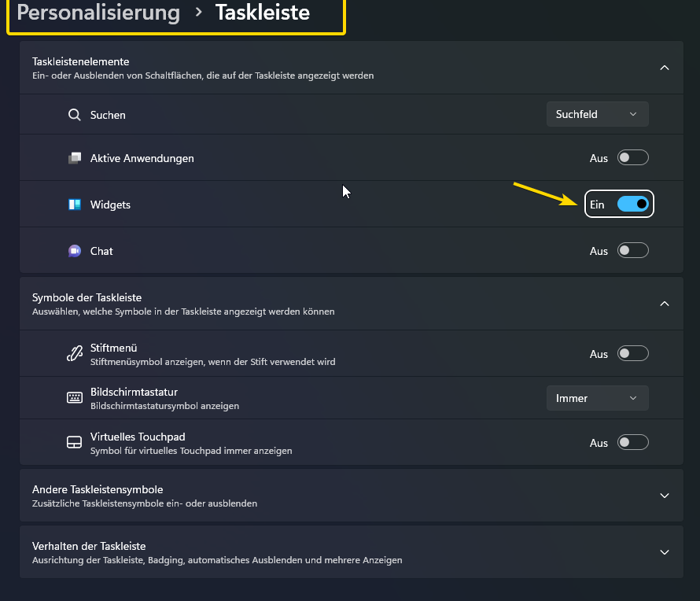The width and height of the screenshot is (700, 601).
Task: Click the Taskleiste breadcrumb title
Action: [263, 13]
